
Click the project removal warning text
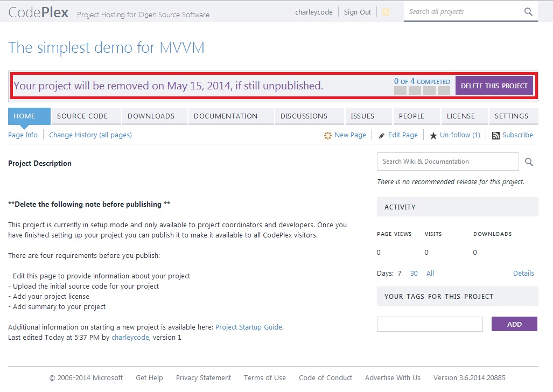(168, 86)
